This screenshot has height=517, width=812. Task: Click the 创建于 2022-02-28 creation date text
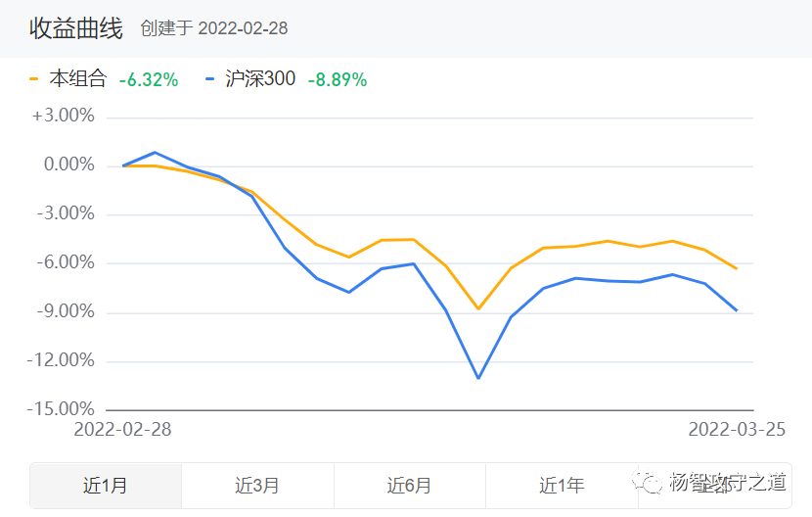pyautogui.click(x=214, y=28)
